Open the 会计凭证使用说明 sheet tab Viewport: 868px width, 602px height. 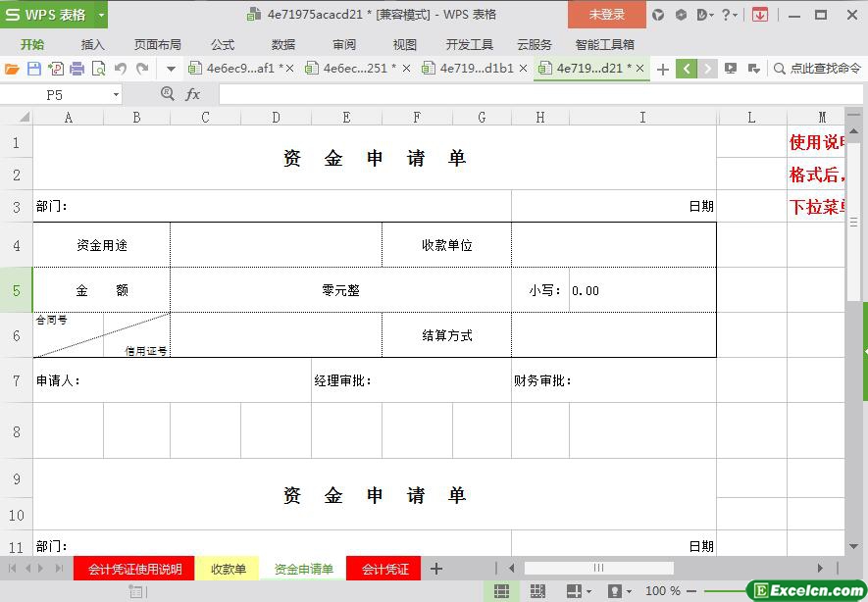134,569
